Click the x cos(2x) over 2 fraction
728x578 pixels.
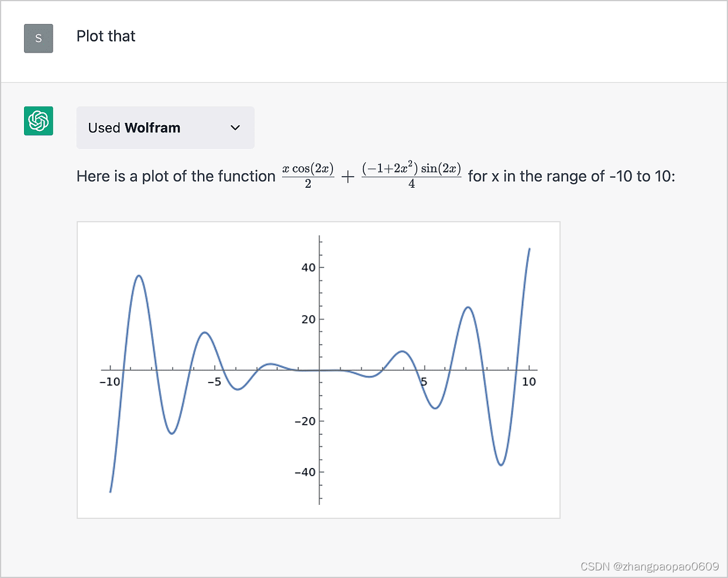coord(308,176)
